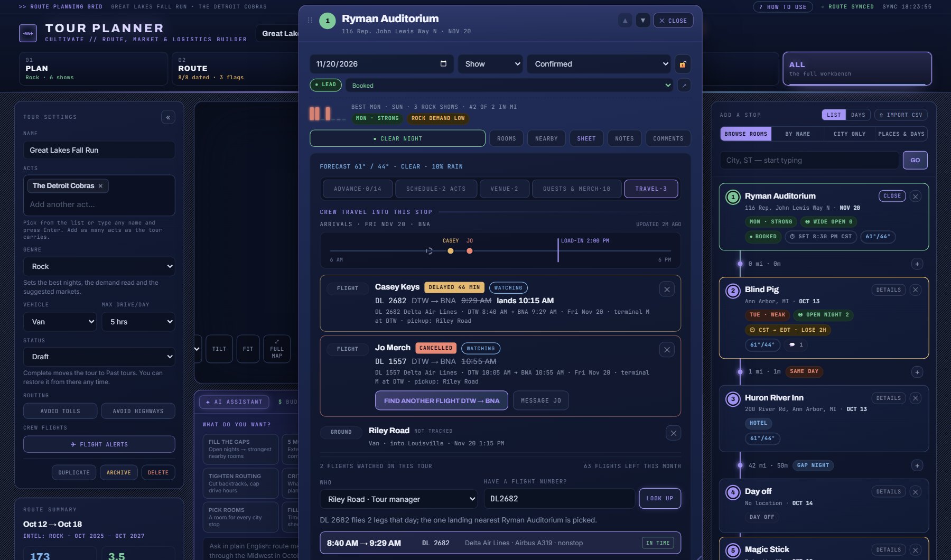Screen dimensions: 951x560
Task: Remove the Blind Pig stop
Action: pyautogui.click(x=916, y=290)
